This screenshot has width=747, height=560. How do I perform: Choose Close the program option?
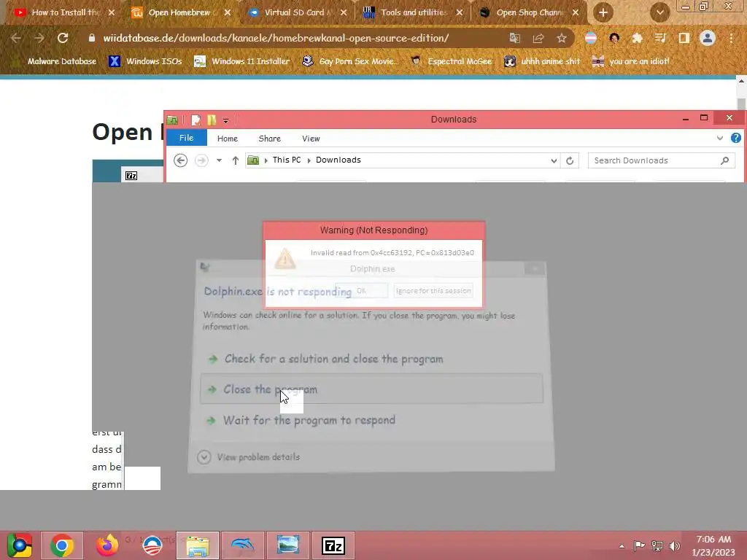coord(371,389)
